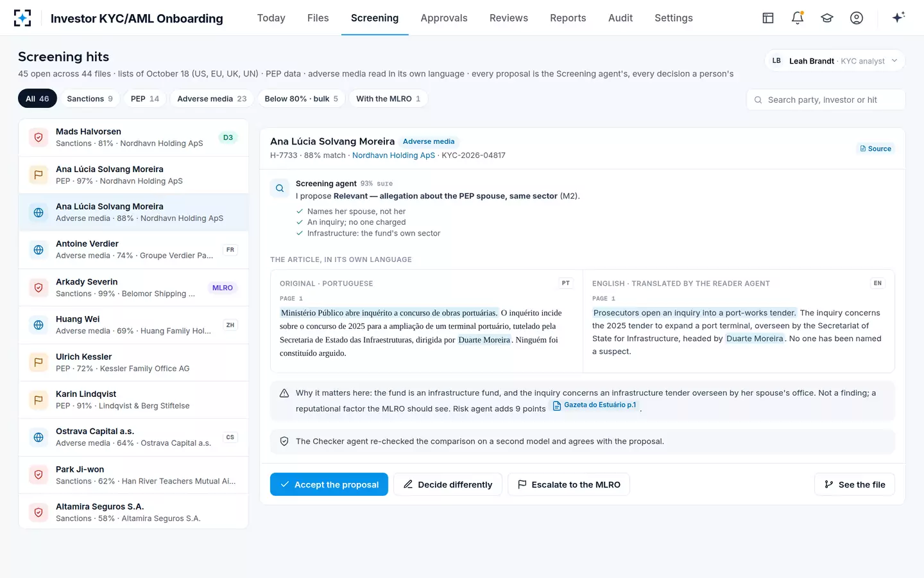This screenshot has height=578, width=924.
Task: Open the Reports tab
Action: click(x=568, y=18)
